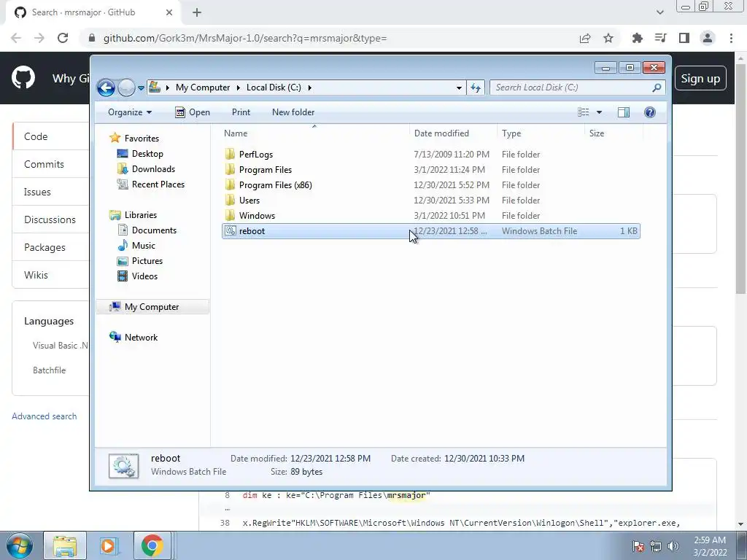
Task: Bookmark this page star icon
Action: coord(608,38)
